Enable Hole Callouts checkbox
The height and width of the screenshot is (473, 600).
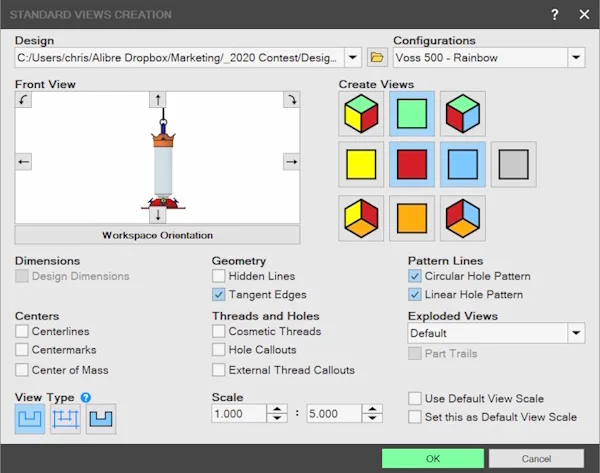[218, 349]
